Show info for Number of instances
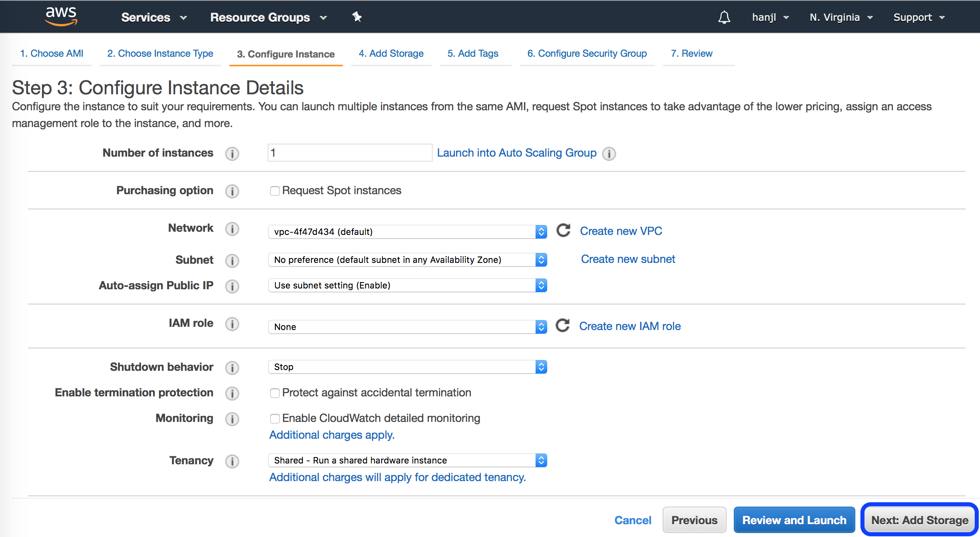The width and height of the screenshot is (980, 537). tap(232, 153)
